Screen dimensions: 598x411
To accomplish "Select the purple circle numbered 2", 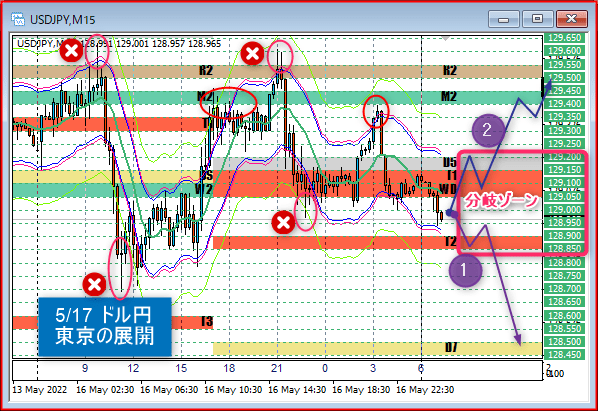I will [x=488, y=130].
